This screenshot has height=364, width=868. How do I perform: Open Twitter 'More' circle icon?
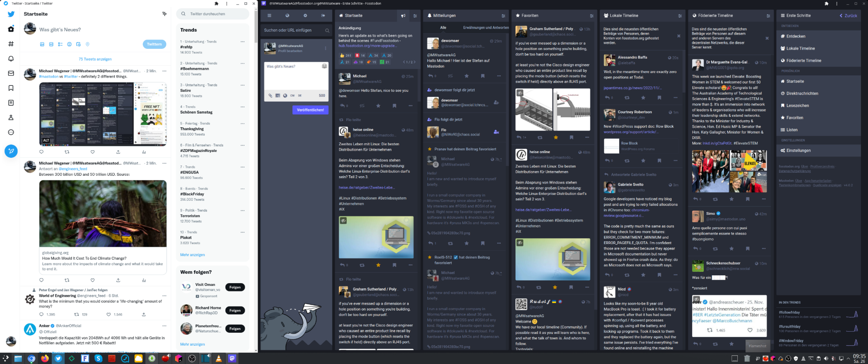coord(11,132)
